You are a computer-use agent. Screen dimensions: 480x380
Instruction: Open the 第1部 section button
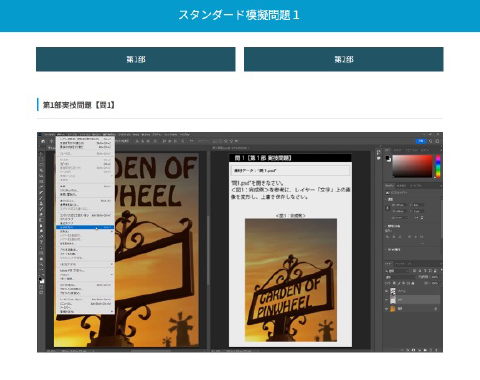point(136,59)
